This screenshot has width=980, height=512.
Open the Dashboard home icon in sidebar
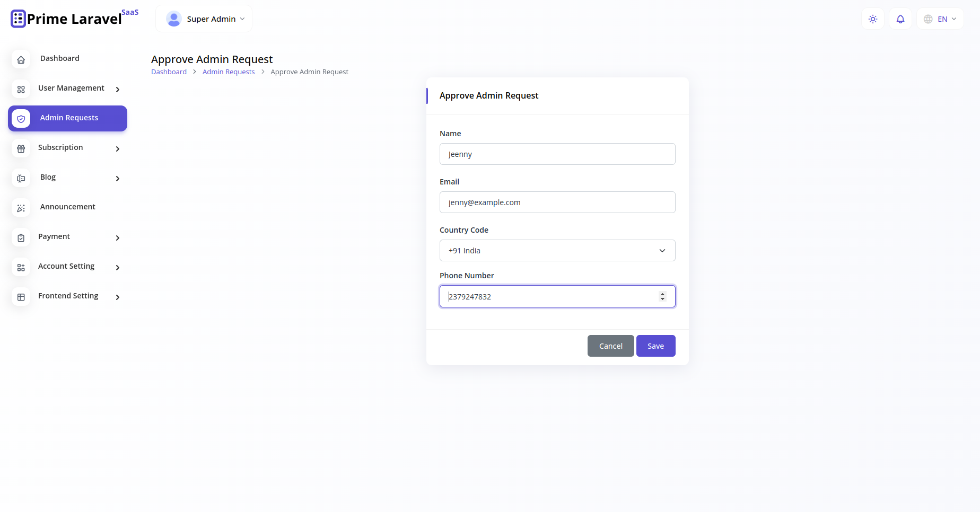(21, 59)
